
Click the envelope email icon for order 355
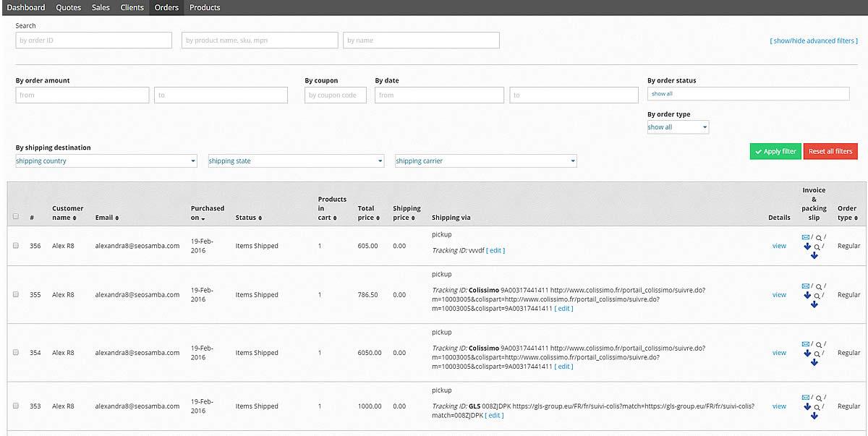(806, 286)
